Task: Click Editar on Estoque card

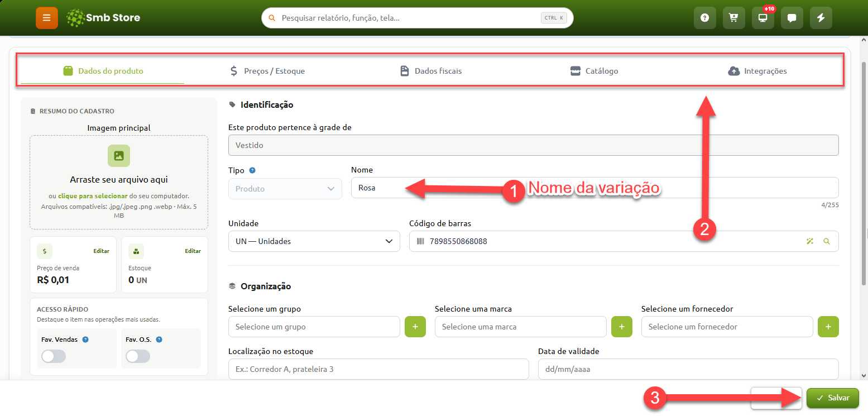Action: coord(193,251)
